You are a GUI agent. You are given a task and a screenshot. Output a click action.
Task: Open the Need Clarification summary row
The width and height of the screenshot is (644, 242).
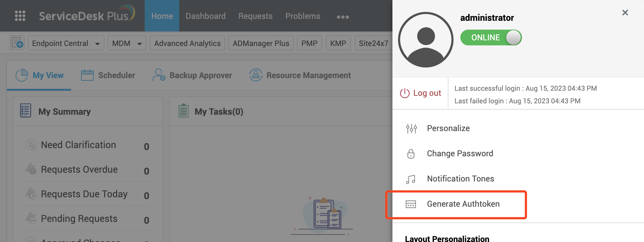point(88,145)
